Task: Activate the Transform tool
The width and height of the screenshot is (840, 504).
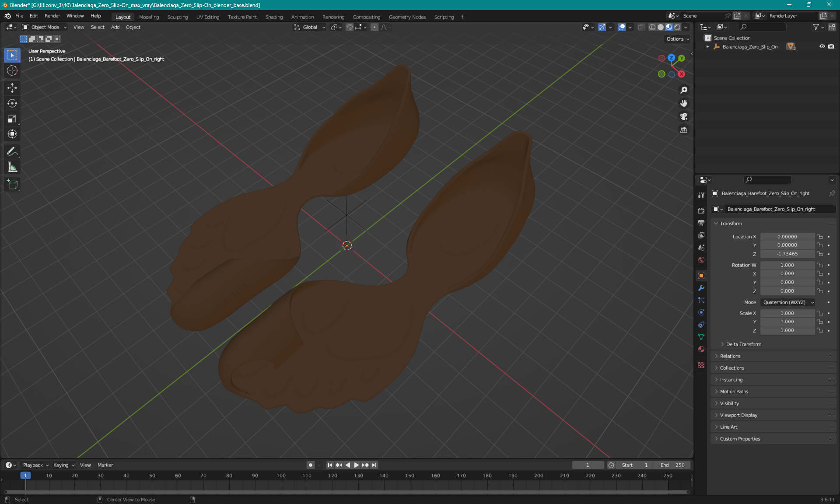Action: pos(12,134)
